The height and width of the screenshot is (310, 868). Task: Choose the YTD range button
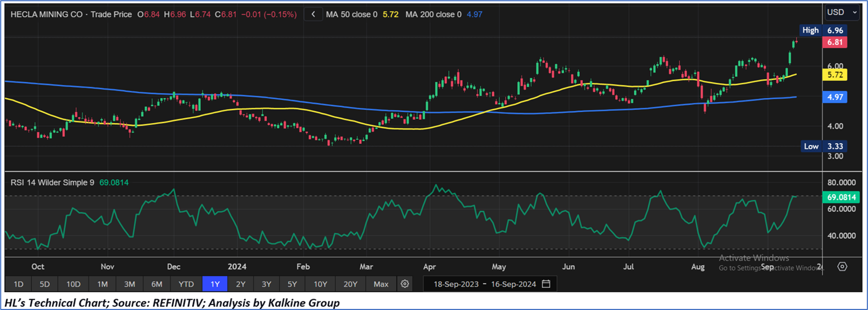click(x=186, y=284)
